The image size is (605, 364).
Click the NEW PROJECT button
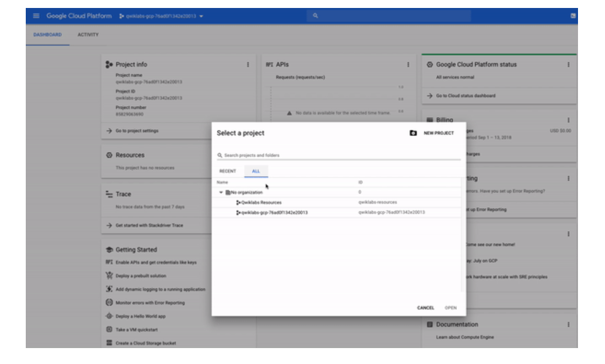point(439,133)
